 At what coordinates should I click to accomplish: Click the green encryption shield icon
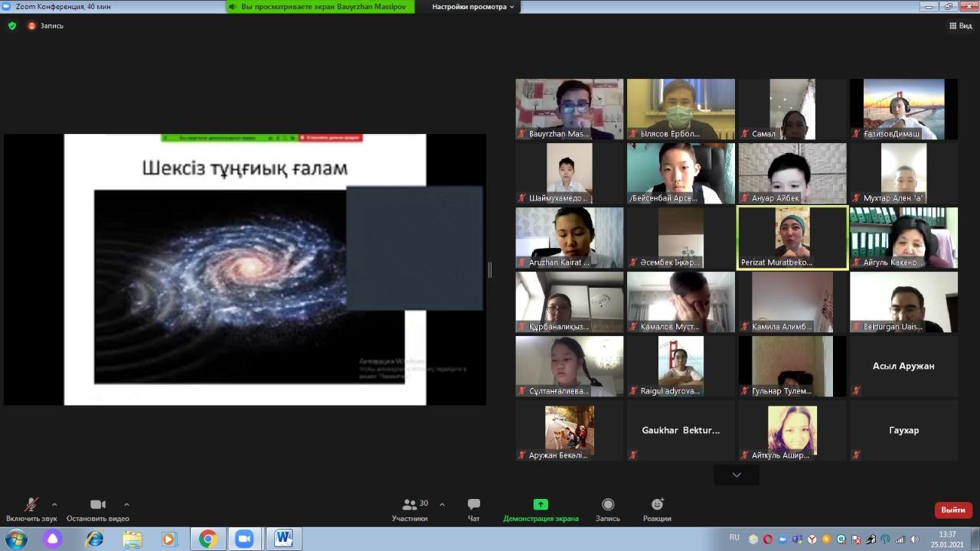pos(11,25)
